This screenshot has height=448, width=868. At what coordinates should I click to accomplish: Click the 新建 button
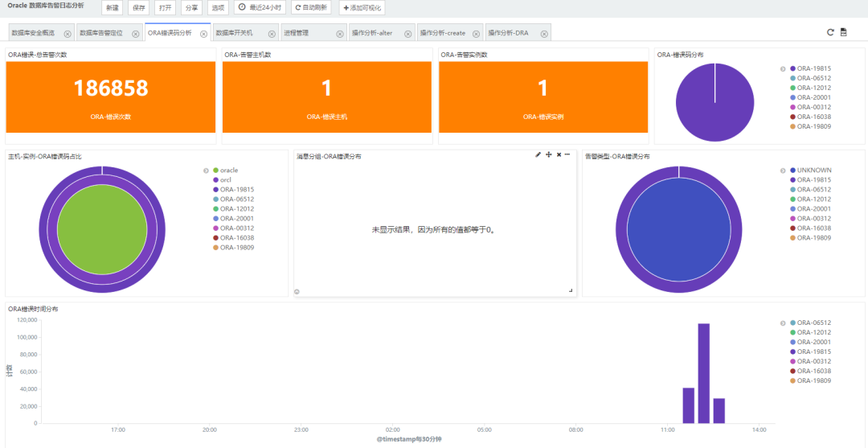(x=113, y=8)
